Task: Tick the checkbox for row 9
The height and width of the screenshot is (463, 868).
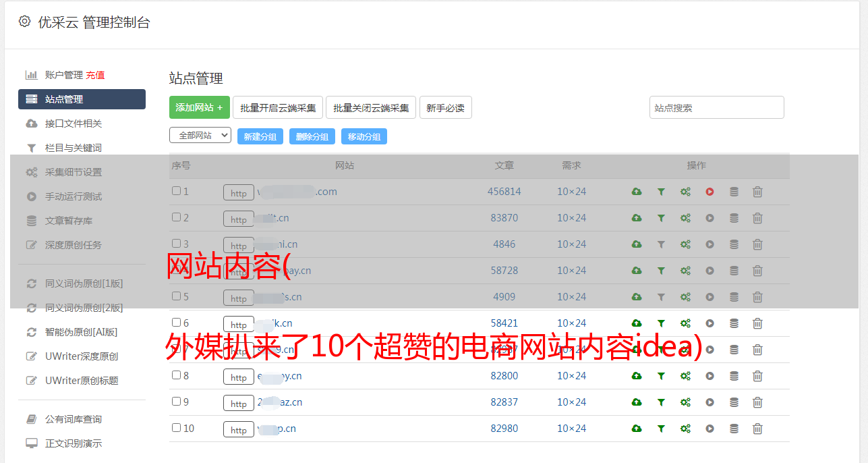Action: [176, 402]
